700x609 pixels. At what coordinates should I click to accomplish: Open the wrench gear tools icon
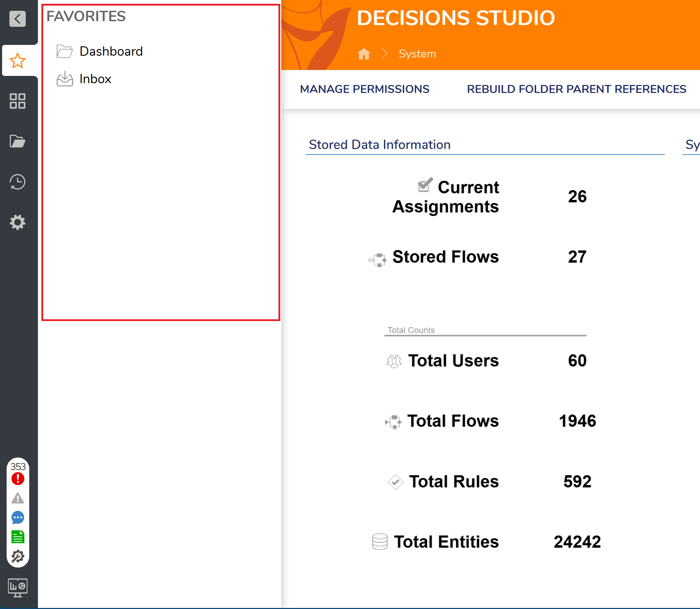(18, 556)
